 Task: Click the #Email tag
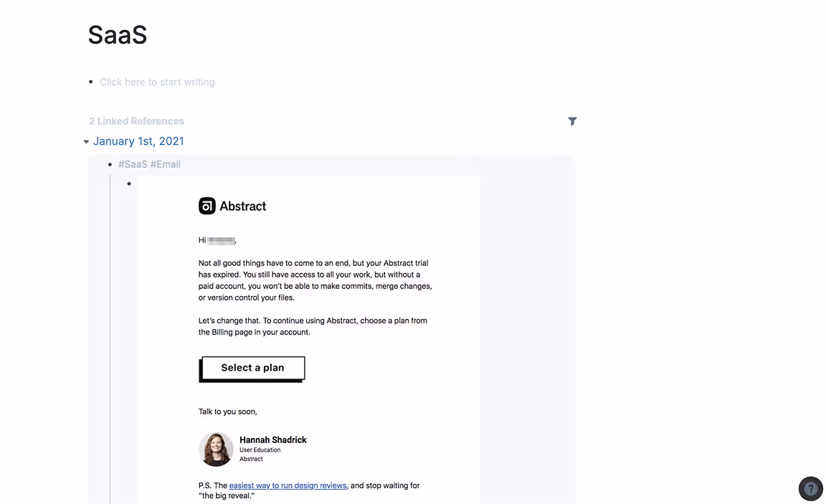pyautogui.click(x=166, y=164)
